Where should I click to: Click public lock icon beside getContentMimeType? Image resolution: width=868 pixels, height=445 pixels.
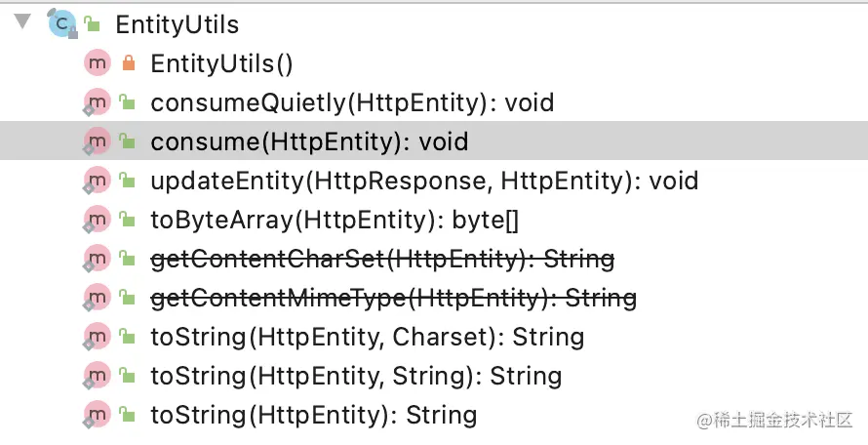pyautogui.click(x=128, y=298)
